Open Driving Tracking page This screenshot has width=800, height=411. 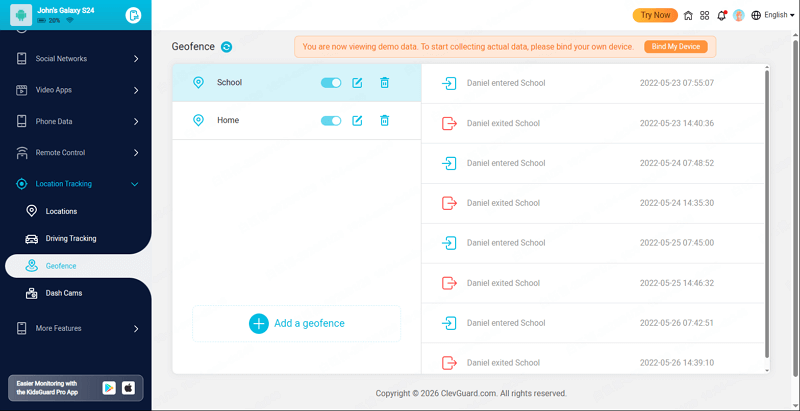[71, 238]
